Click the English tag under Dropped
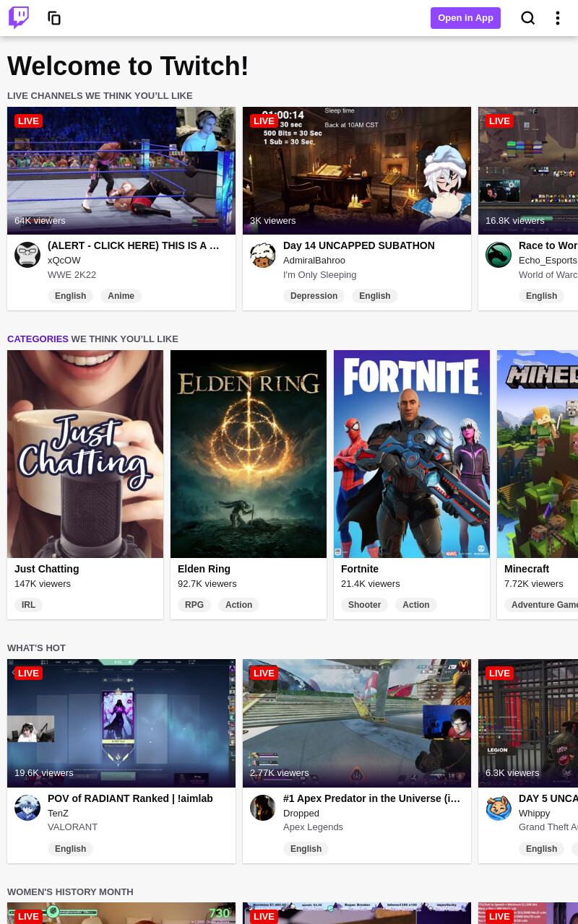 click(306, 849)
